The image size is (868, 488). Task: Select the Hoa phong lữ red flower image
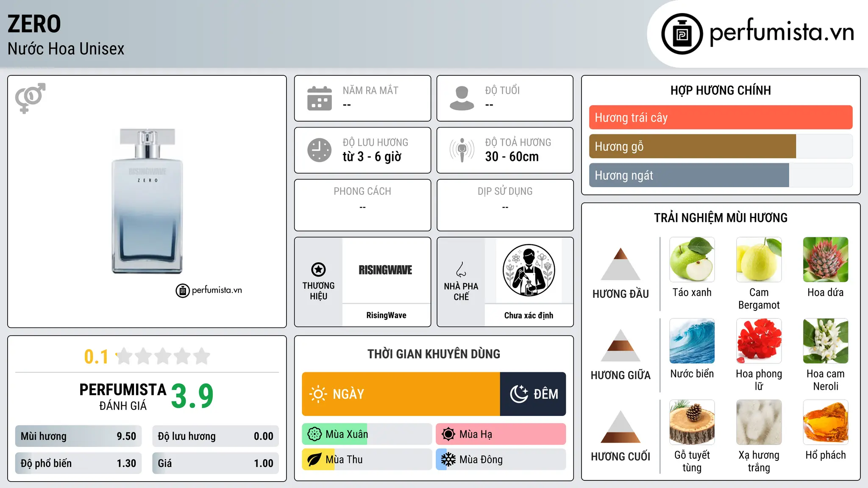pos(759,341)
